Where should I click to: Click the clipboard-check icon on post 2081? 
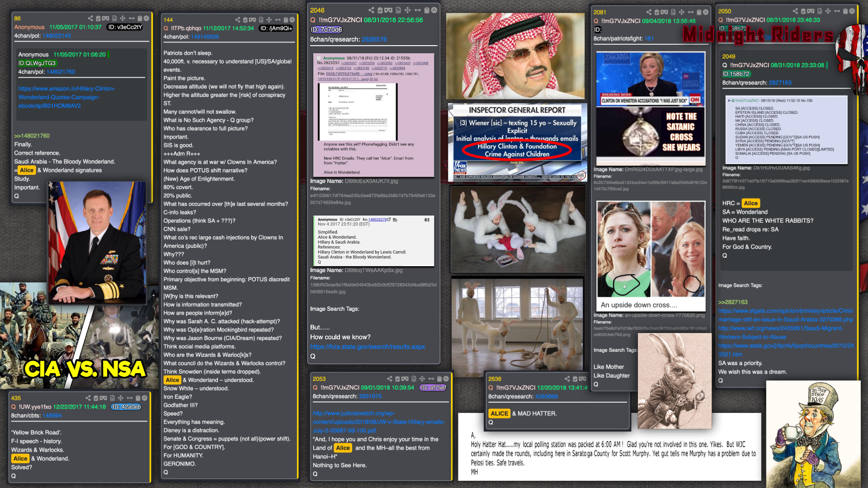(x=657, y=12)
